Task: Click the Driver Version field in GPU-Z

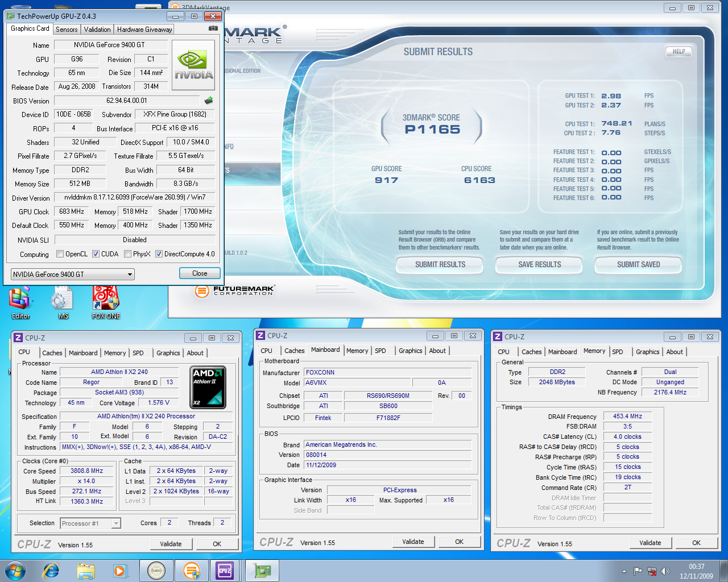Action: (134, 197)
